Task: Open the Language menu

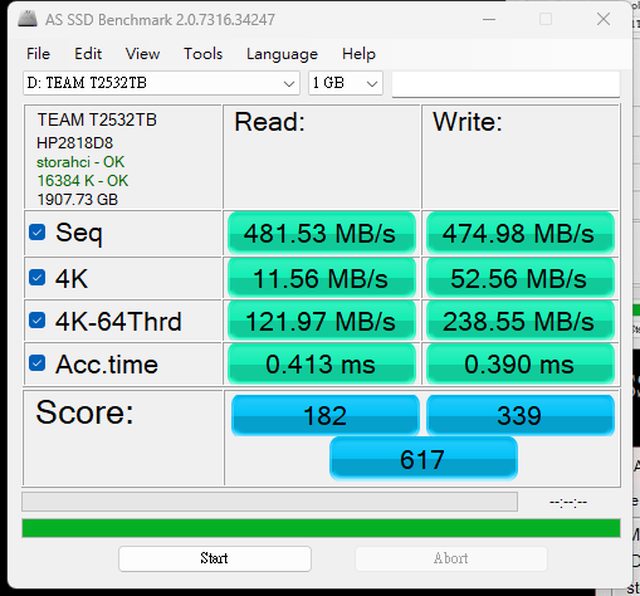Action: point(282,54)
